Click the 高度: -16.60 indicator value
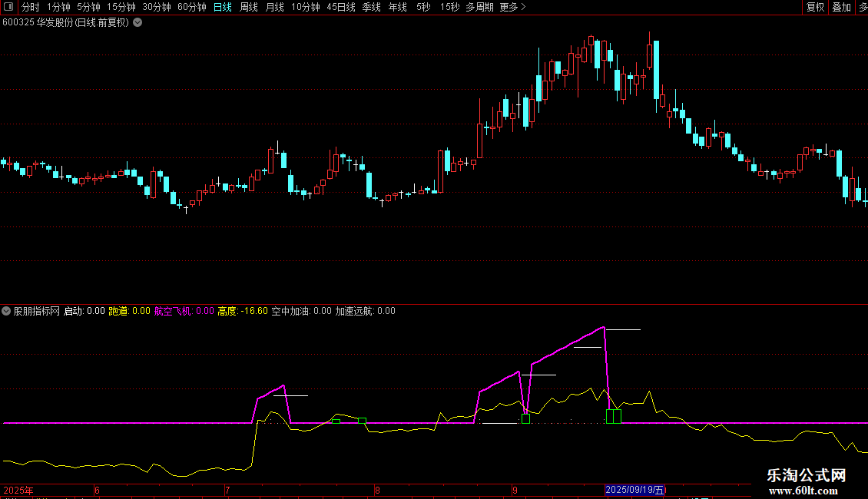This screenshot has width=868, height=499. tap(243, 311)
